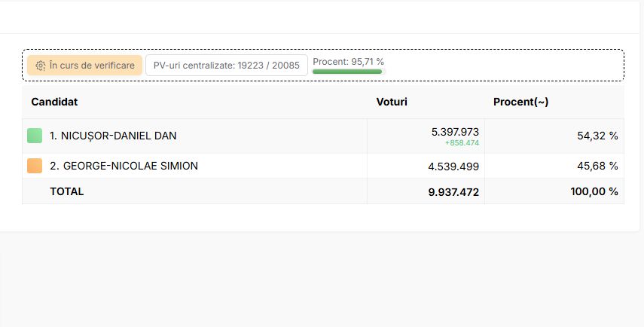Select the 2. GEORGE-NICOLAE SIMION candidate name
The height and width of the screenshot is (327, 644).
[x=124, y=166]
